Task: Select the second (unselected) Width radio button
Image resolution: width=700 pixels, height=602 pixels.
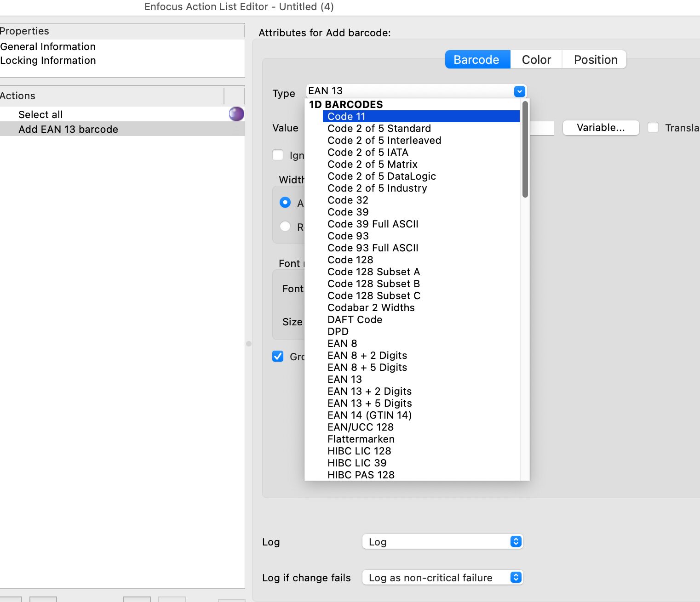Action: (285, 227)
